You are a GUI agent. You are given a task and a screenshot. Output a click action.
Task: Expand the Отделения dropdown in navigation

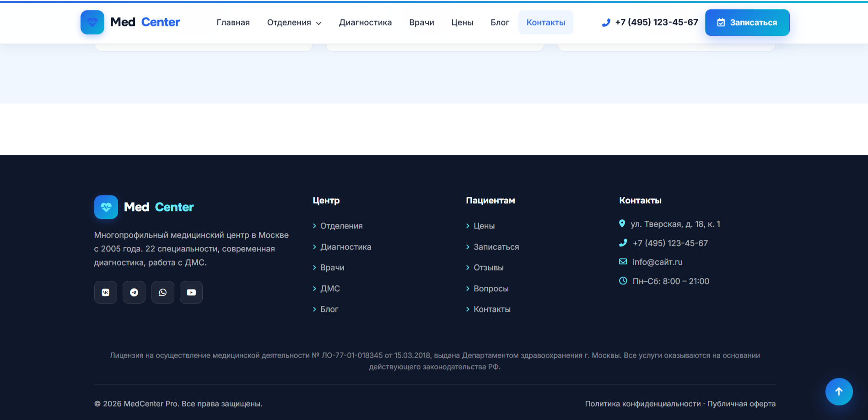pyautogui.click(x=294, y=22)
